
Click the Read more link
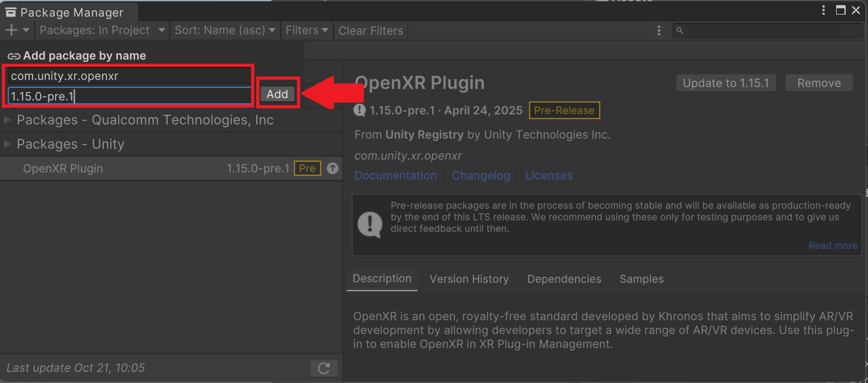833,245
